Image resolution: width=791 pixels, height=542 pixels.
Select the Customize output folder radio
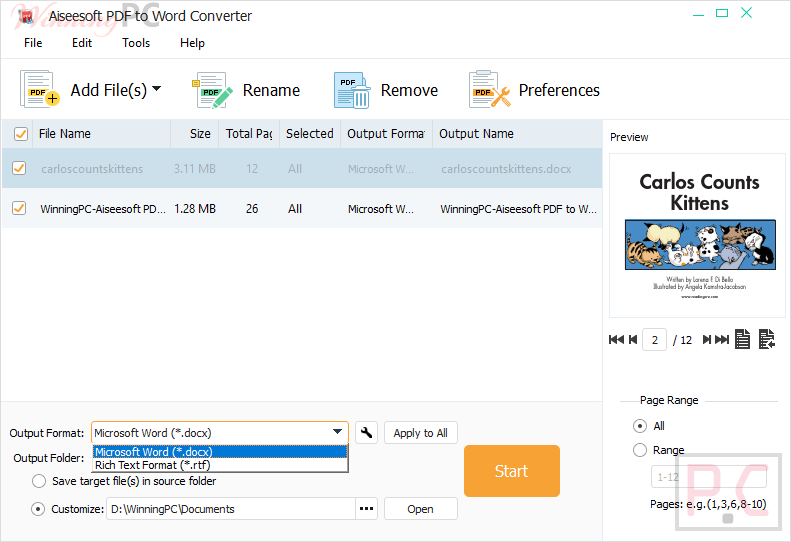click(x=38, y=509)
